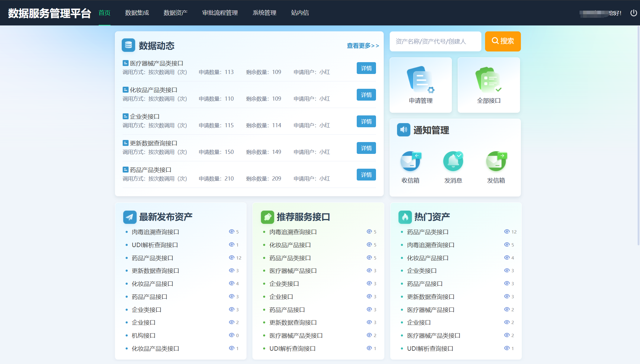Click eye icon beside 药品产品类接口 in 热门资产

(507, 232)
